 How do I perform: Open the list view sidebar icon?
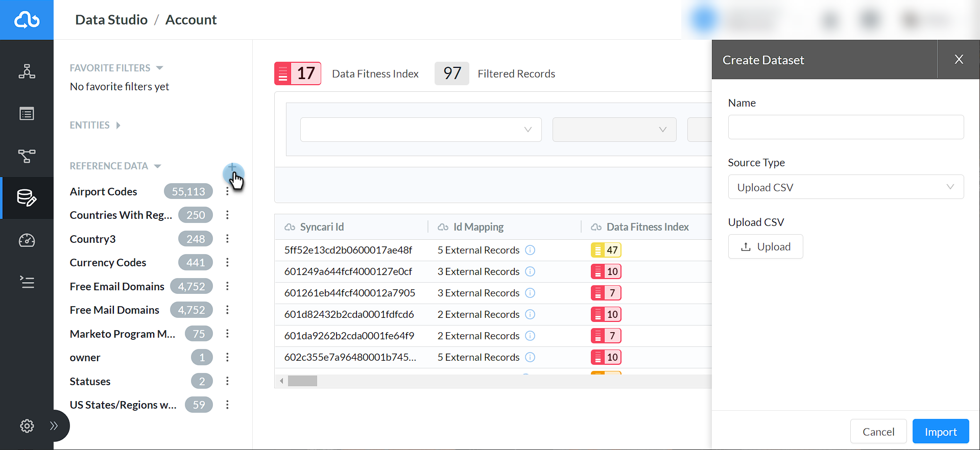click(x=27, y=114)
